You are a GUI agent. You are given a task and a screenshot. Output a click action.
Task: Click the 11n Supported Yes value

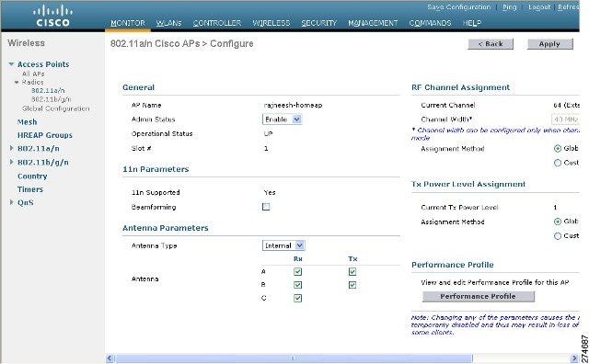point(270,192)
